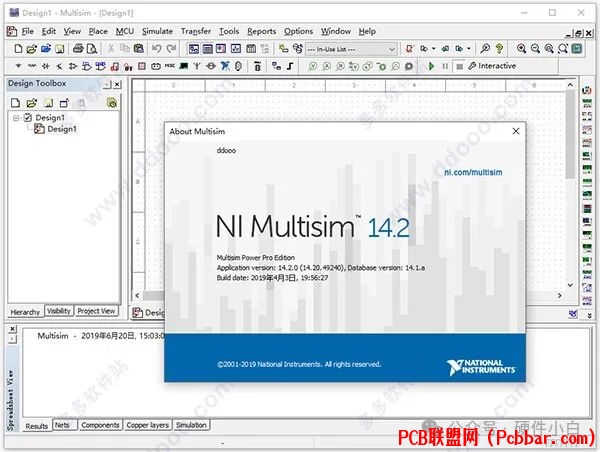The width and height of the screenshot is (600, 452).
Task: Place a Transistor component
Action: (x=59, y=66)
